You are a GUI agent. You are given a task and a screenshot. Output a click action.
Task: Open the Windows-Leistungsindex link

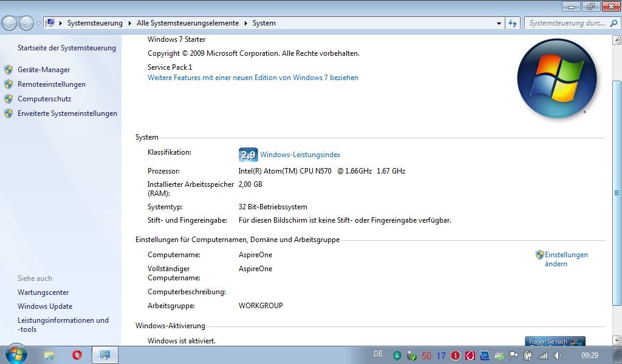click(300, 155)
